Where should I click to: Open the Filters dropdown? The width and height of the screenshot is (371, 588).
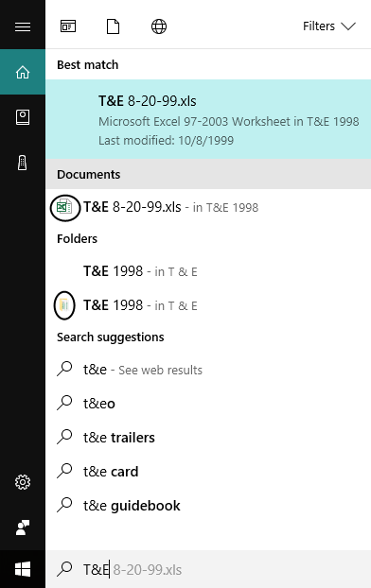pyautogui.click(x=329, y=26)
